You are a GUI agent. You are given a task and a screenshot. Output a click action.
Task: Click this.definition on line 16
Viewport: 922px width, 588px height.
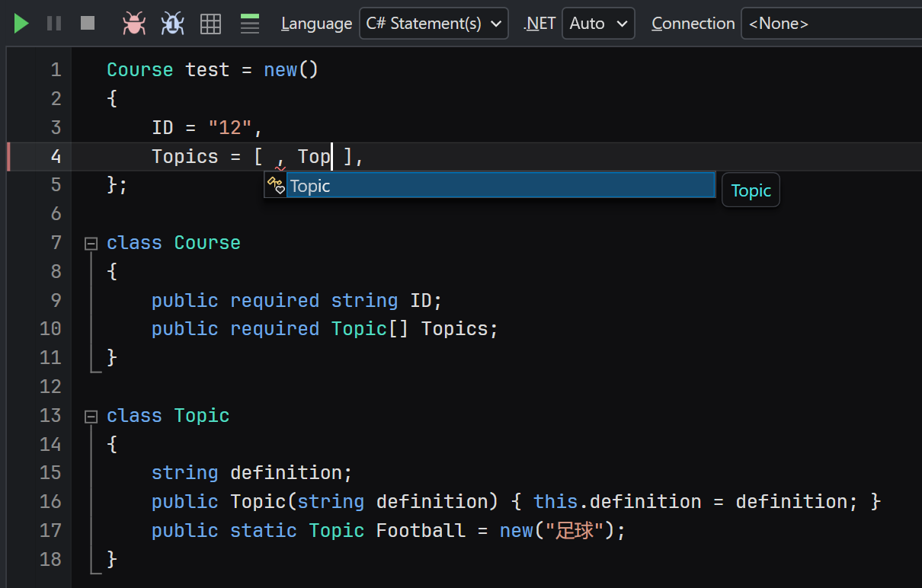pos(617,502)
